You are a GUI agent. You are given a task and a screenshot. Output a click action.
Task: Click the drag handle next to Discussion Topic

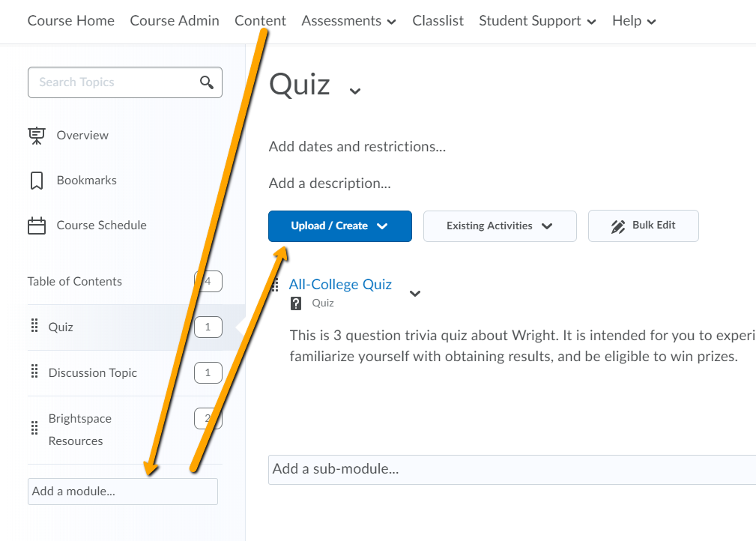pos(34,372)
